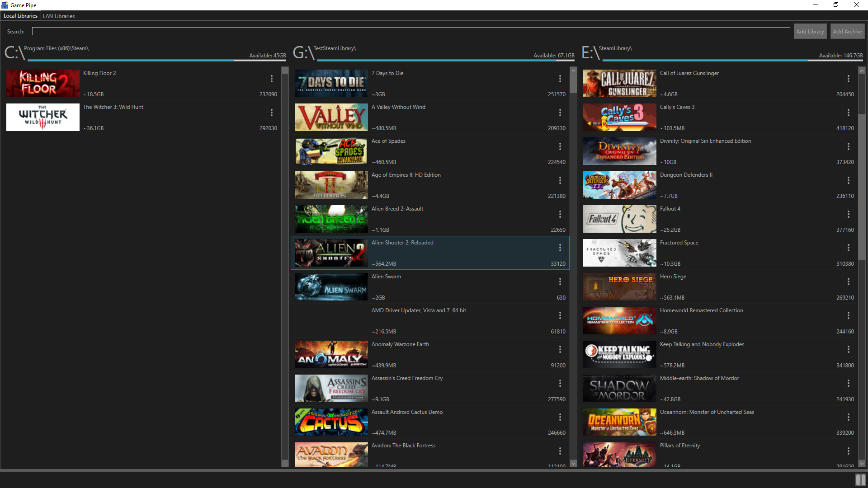Open options menu for A Valley Without Wind
Image resolution: width=868 pixels, height=488 pixels.
tap(560, 113)
